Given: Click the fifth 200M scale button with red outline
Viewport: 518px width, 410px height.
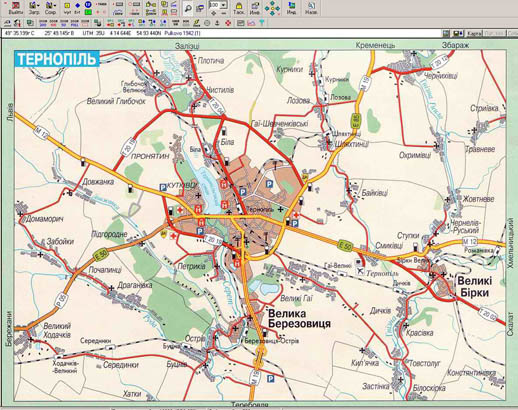Looking at the screenshot, I should 85,23.
